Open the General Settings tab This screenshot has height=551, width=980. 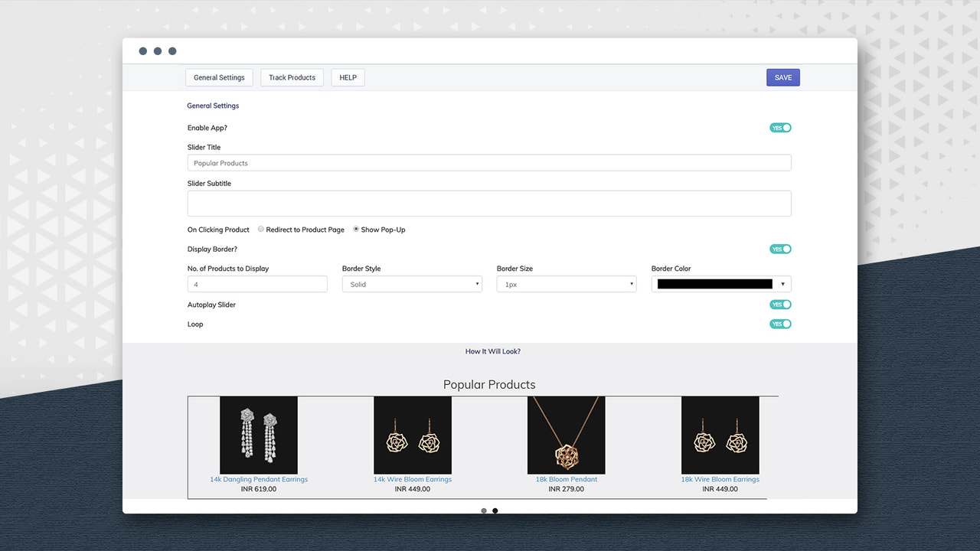point(219,77)
